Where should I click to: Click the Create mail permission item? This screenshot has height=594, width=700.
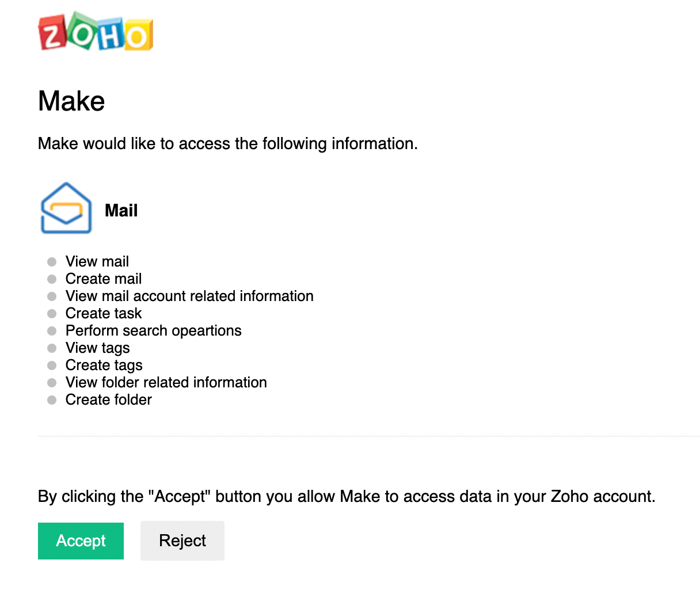pos(104,279)
